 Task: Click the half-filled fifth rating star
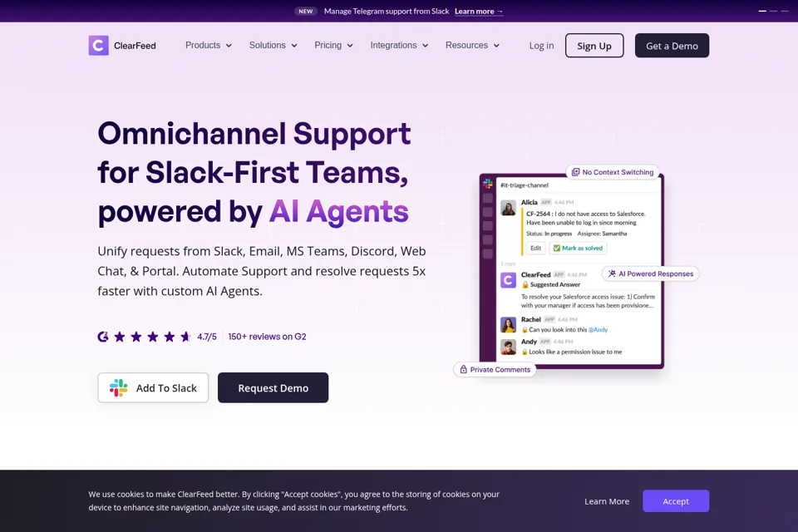pos(185,337)
